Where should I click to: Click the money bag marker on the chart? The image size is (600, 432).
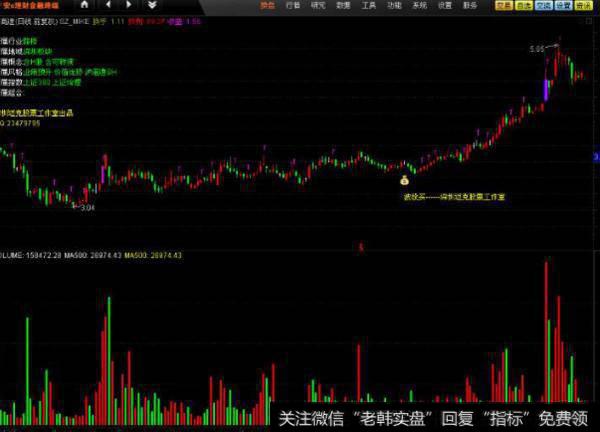point(404,181)
